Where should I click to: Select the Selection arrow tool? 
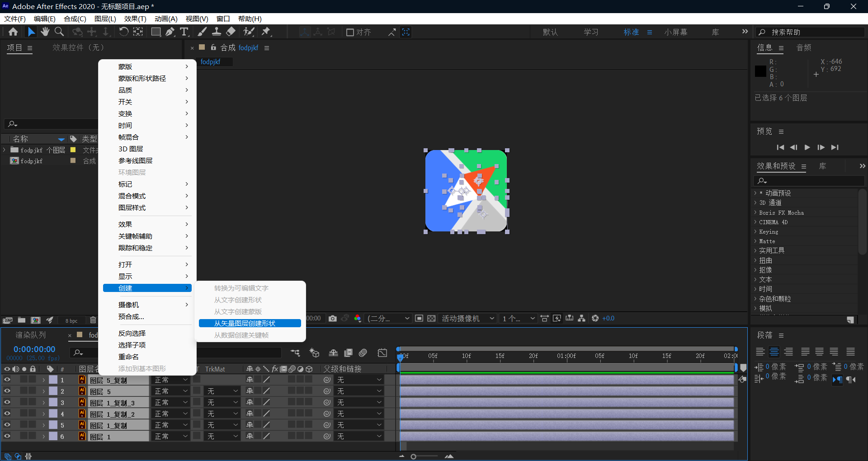[31, 32]
